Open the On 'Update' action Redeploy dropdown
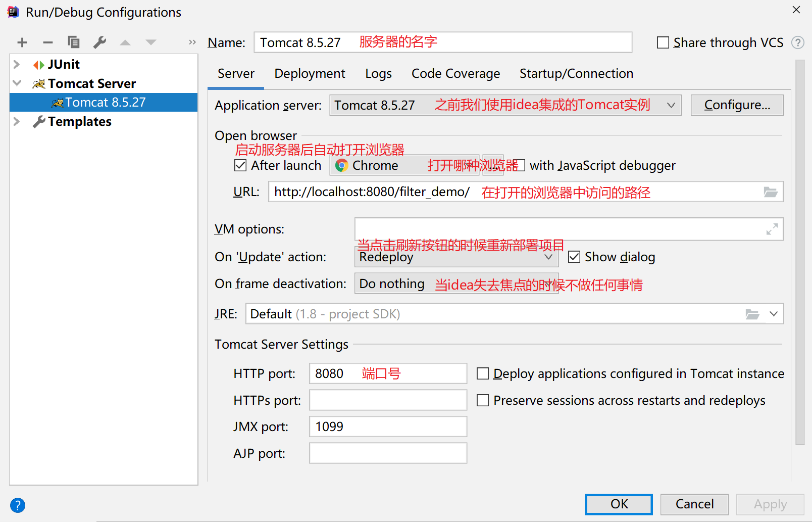 (457, 257)
